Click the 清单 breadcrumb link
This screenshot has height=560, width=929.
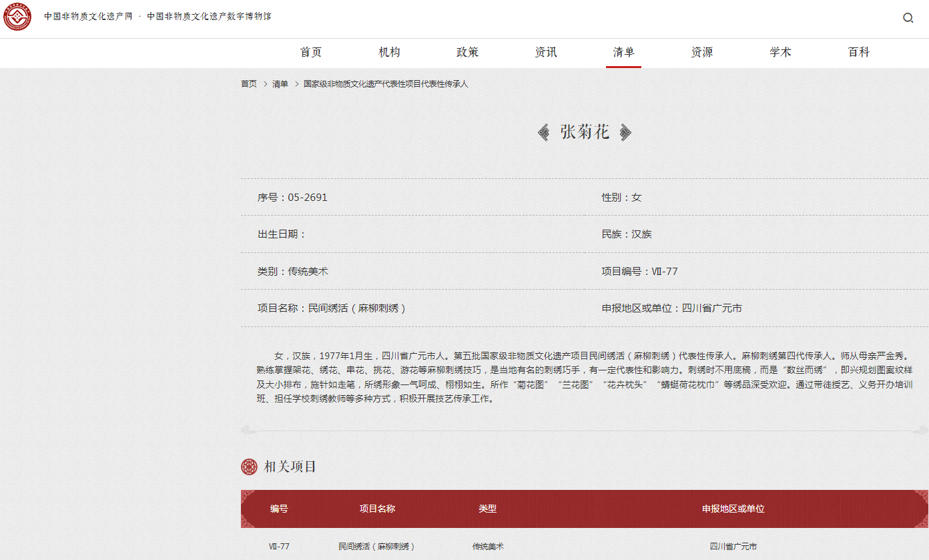(x=280, y=84)
